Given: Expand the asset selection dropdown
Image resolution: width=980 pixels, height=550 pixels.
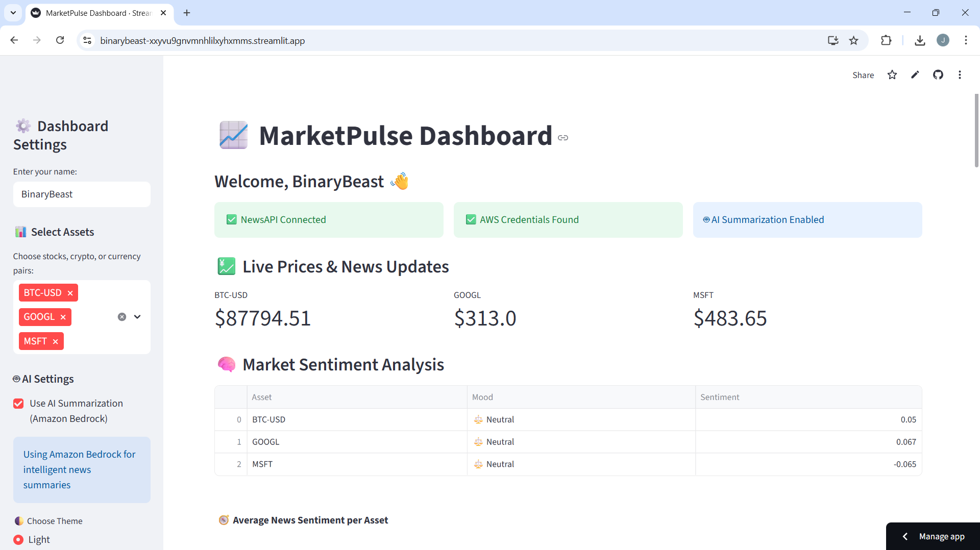Looking at the screenshot, I should pos(137,316).
